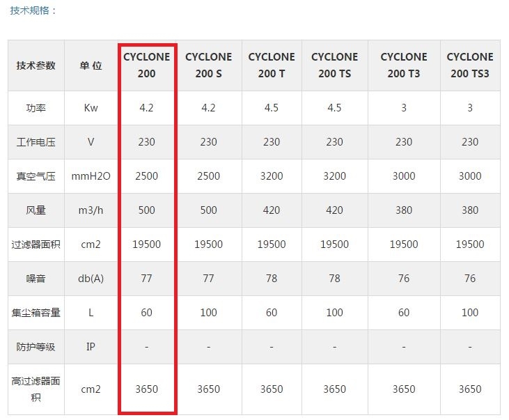Click power value 3 for CYCLONE 200 T3

[x=404, y=108]
